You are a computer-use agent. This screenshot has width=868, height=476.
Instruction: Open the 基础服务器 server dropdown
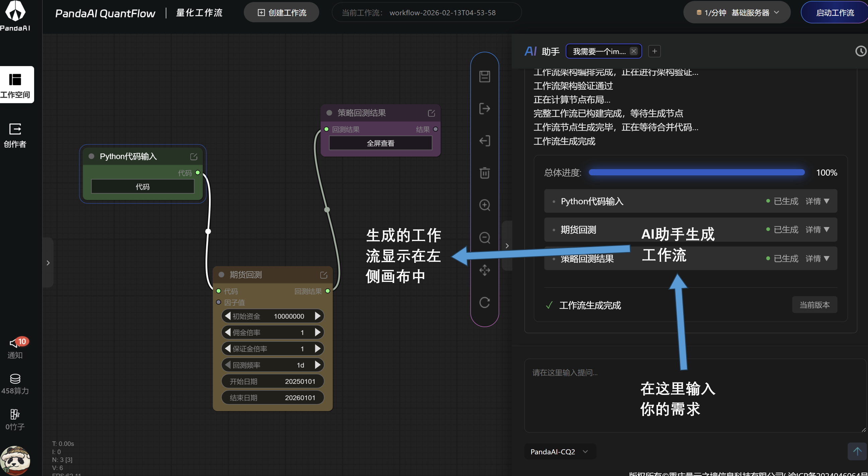coord(737,13)
